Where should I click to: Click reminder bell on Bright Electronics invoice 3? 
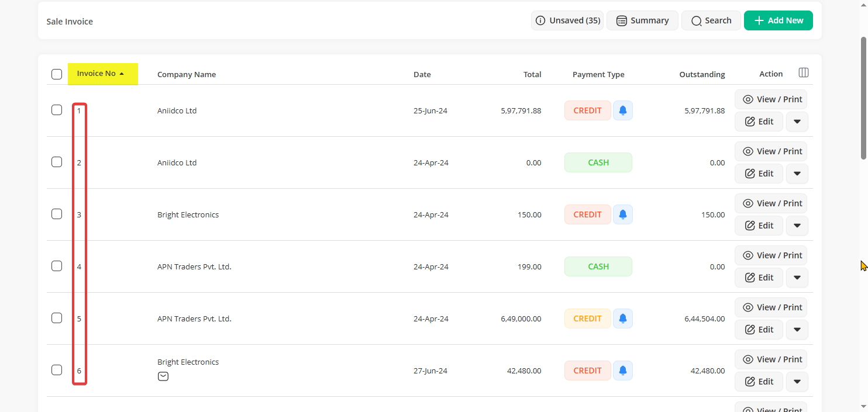pos(623,214)
